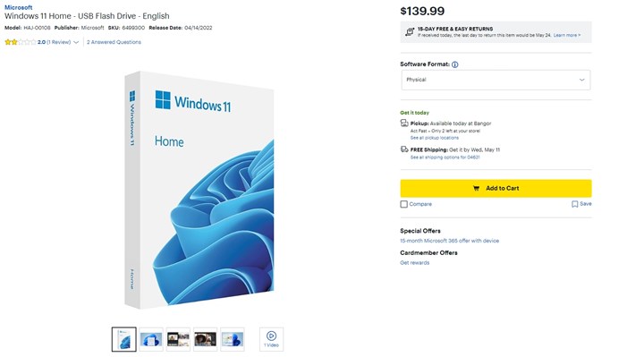Viewport: 644px width, 357px height.
Task: Click the Software Format info icon
Action: pos(454,64)
